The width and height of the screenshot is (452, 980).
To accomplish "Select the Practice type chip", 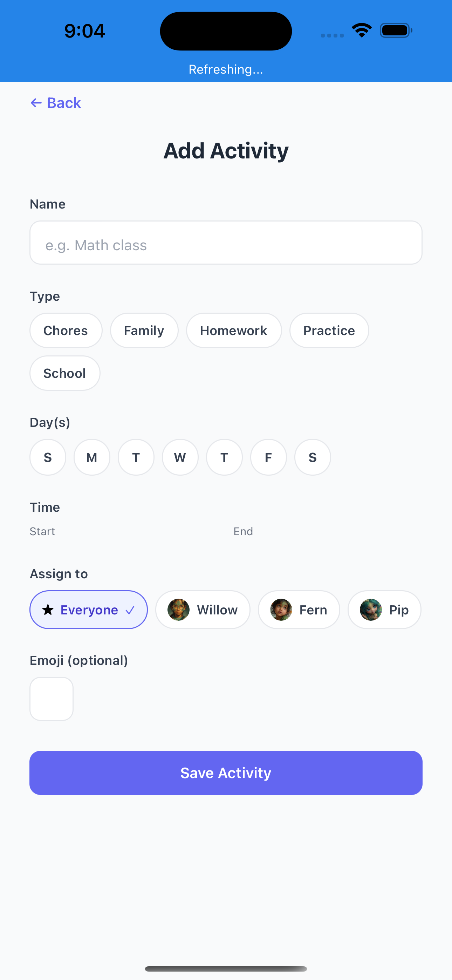I will (329, 330).
